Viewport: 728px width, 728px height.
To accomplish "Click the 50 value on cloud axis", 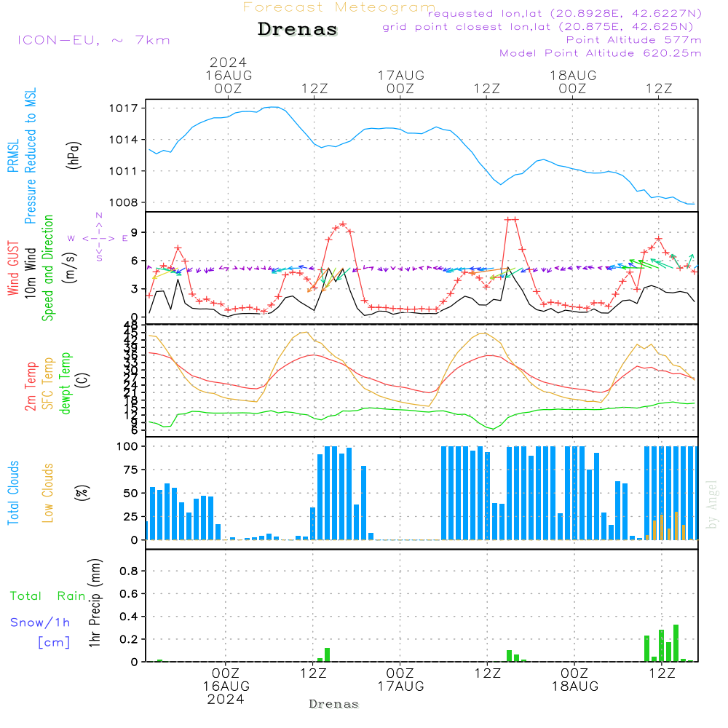I will click(x=131, y=493).
